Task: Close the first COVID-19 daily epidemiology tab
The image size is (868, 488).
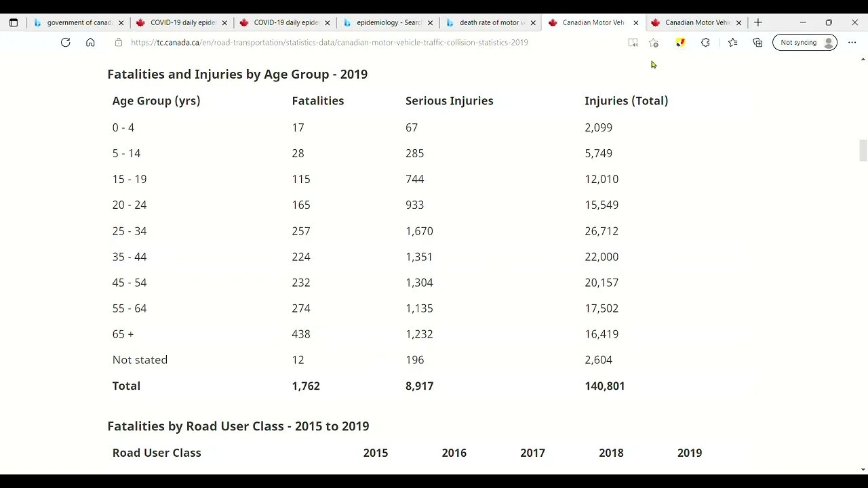Action: tap(224, 22)
